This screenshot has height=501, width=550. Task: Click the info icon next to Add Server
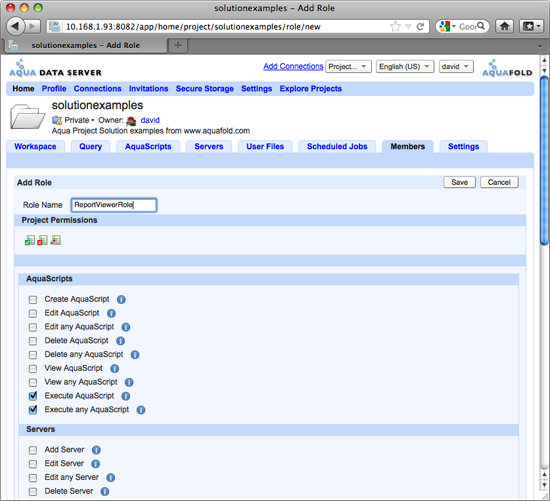coord(96,450)
